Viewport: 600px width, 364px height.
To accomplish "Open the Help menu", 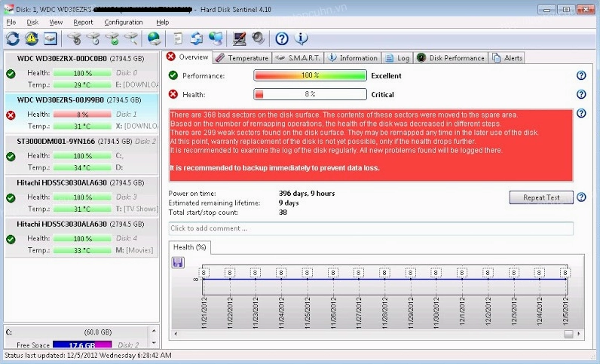I will tap(163, 22).
